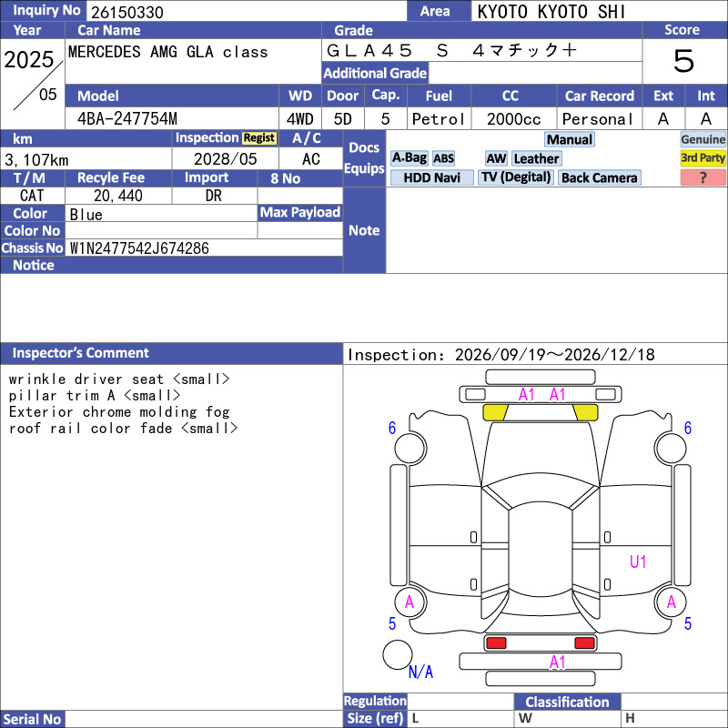
Task: Click the Manual docs badge
Action: 570,139
